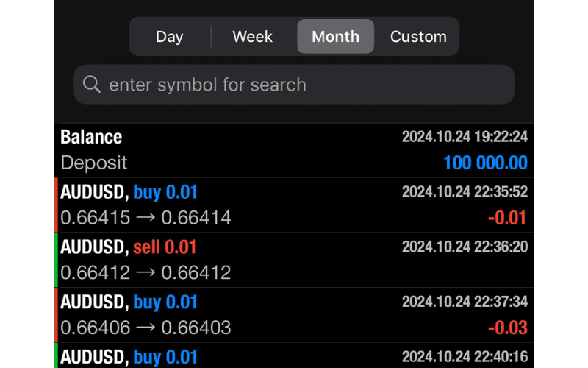Tap the 0.66406 → 0.66403 price line
This screenshot has width=588, height=368.
pos(146,328)
